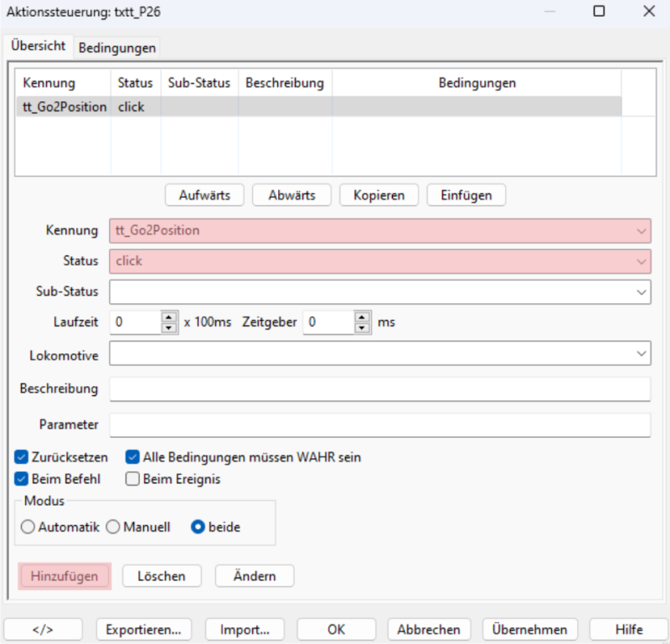Decrease Zeitgeber value with down arrow
The height and width of the screenshot is (644, 670).
pyautogui.click(x=363, y=327)
